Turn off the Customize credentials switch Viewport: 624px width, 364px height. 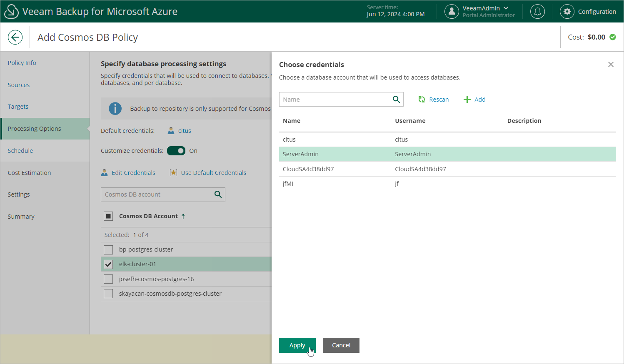pos(176,151)
